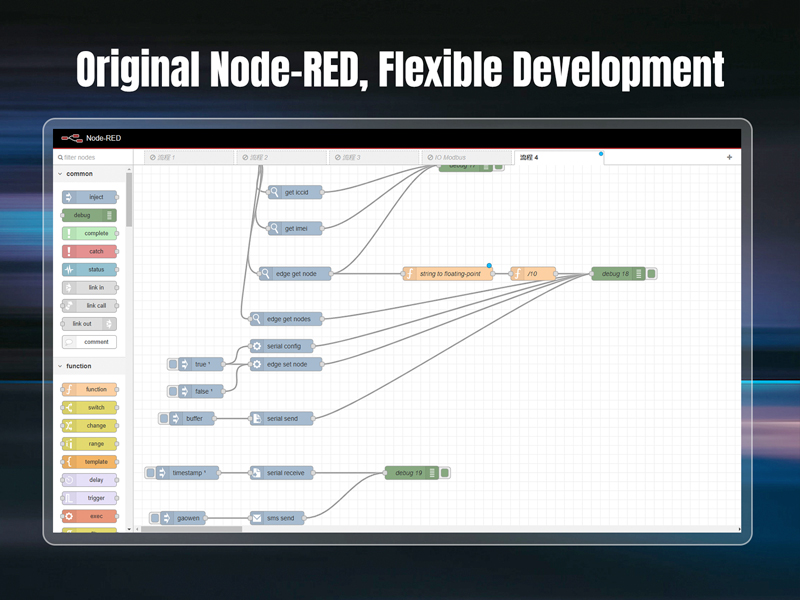Viewport: 800px width, 600px height.
Task: Click the get imei node
Action: click(x=295, y=229)
